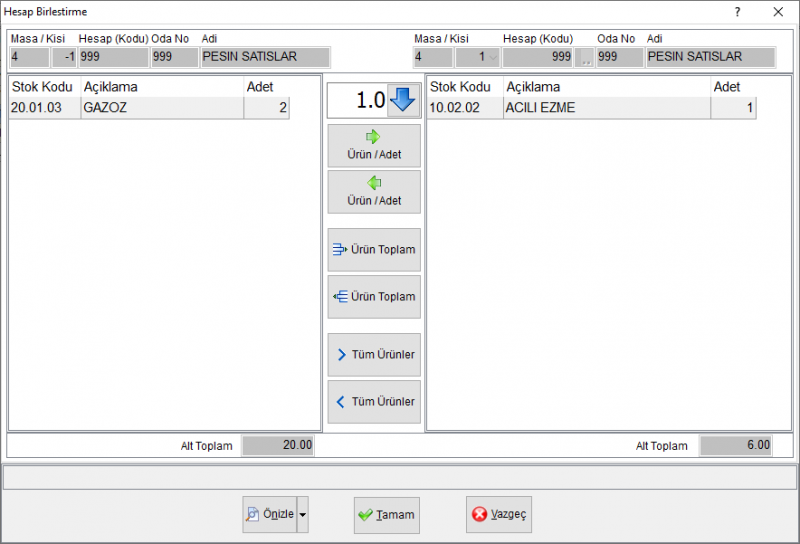800x544 pixels.
Task: Open the Önizle preview button
Action: pos(270,514)
